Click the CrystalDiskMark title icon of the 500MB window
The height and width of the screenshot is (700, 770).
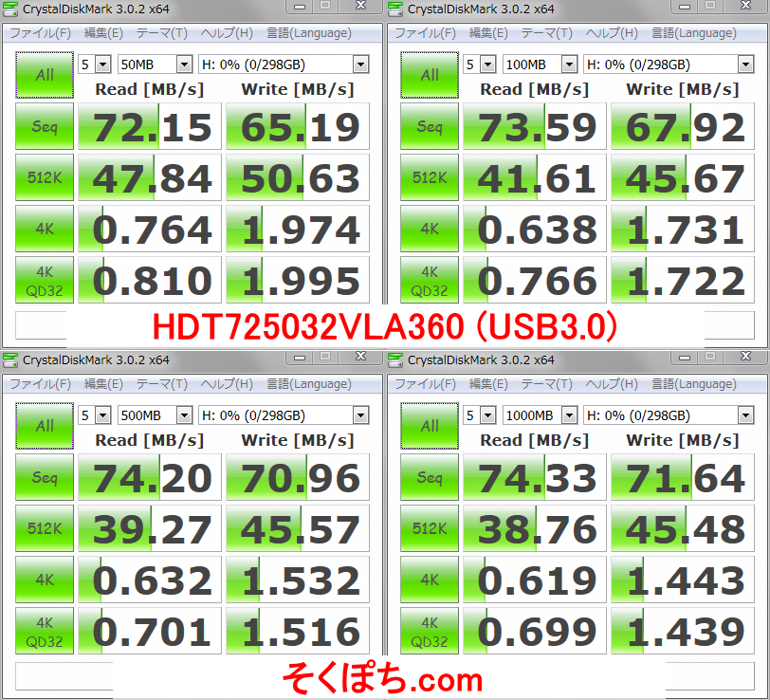(x=10, y=360)
